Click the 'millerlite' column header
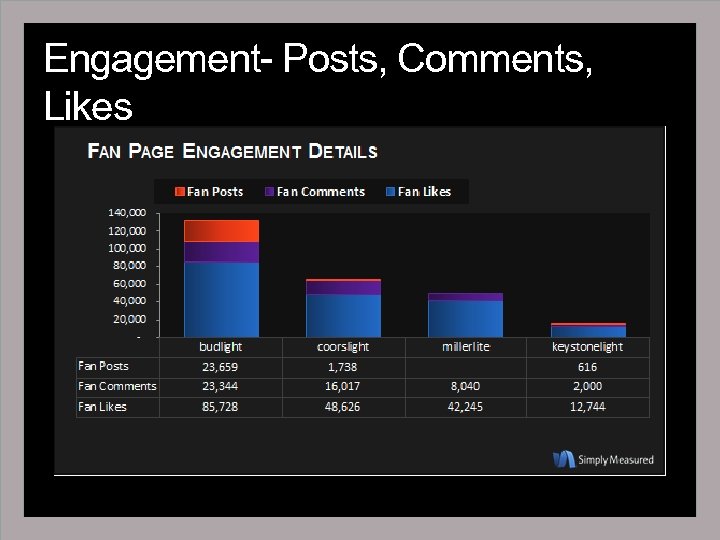The height and width of the screenshot is (540, 720). (x=466, y=347)
